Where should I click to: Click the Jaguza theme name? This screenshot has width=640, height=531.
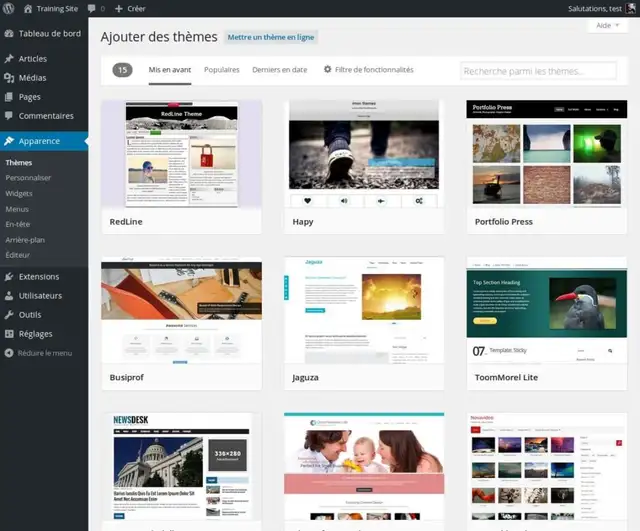pyautogui.click(x=305, y=378)
